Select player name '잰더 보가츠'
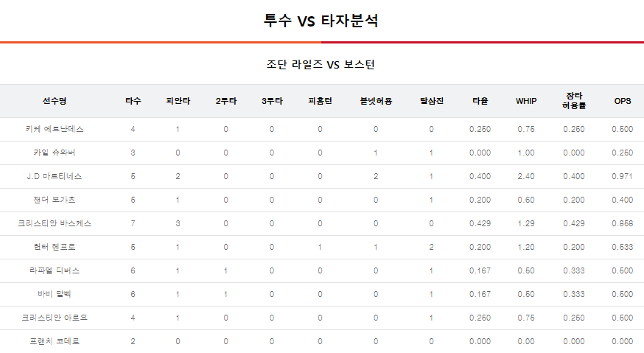 [x=55, y=200]
